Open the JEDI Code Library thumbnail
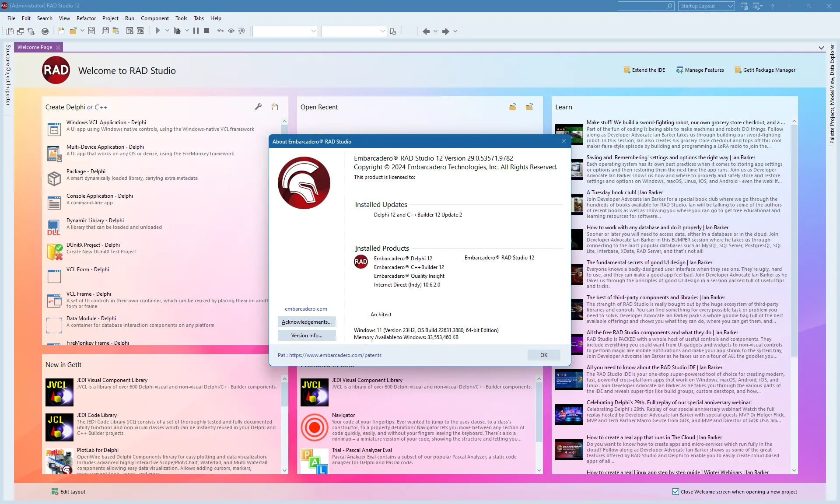 pyautogui.click(x=59, y=427)
